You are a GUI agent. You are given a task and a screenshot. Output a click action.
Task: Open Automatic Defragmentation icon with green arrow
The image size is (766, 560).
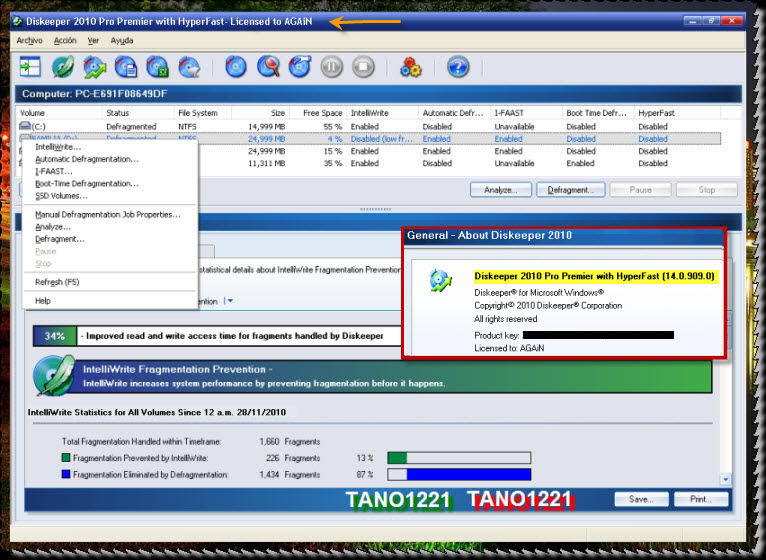(x=95, y=67)
